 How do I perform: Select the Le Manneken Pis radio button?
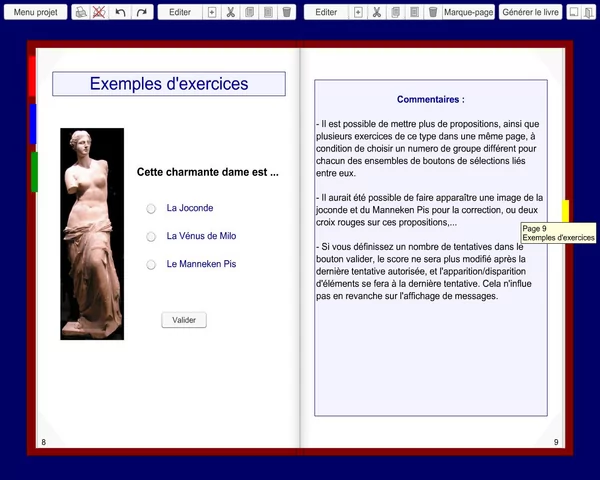pos(151,264)
